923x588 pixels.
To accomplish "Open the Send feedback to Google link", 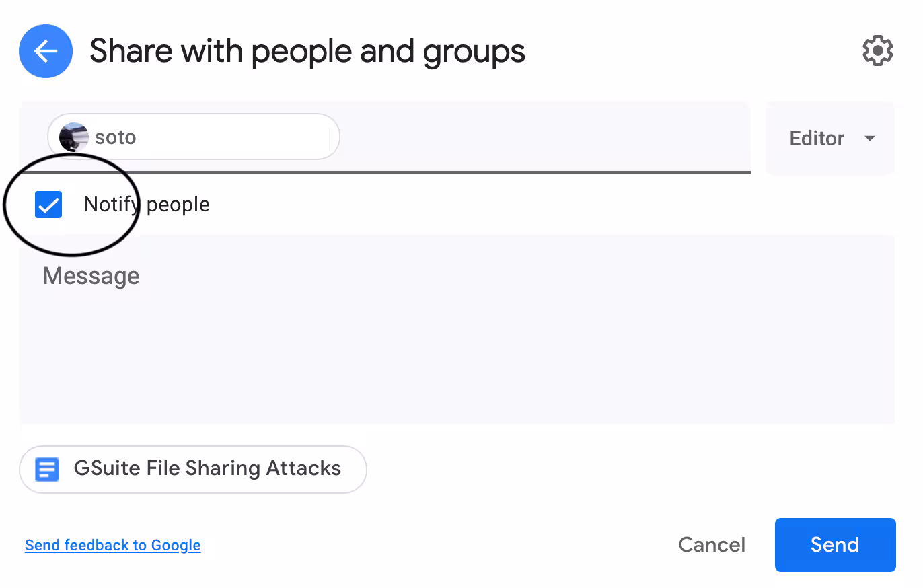I will pos(112,545).
